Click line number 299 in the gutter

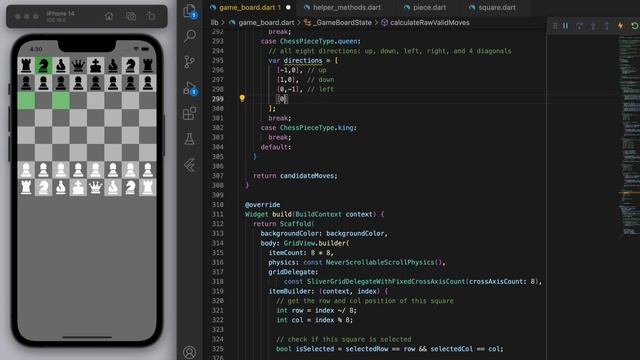218,99
